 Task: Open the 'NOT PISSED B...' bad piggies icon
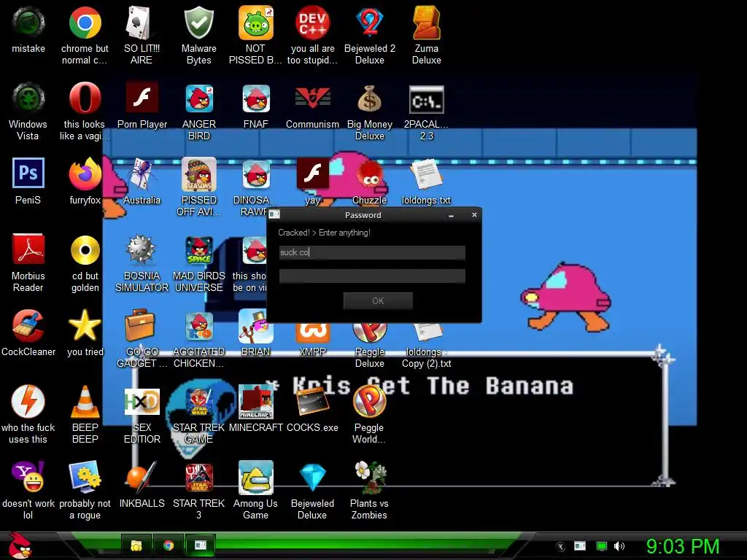coord(256,23)
